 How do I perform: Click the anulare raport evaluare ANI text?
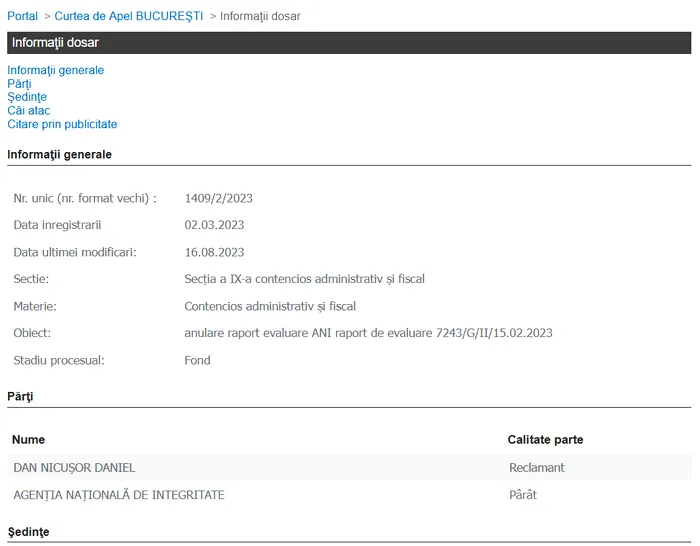click(368, 333)
